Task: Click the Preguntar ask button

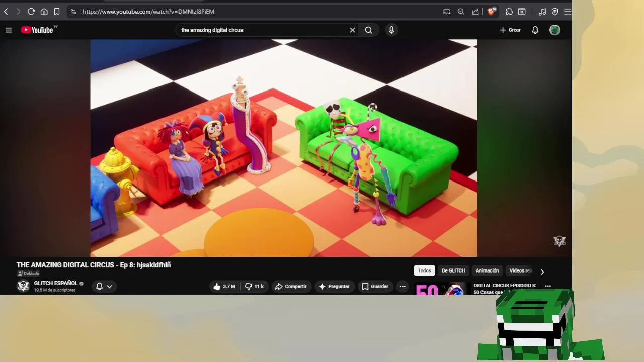Action: coord(335,287)
